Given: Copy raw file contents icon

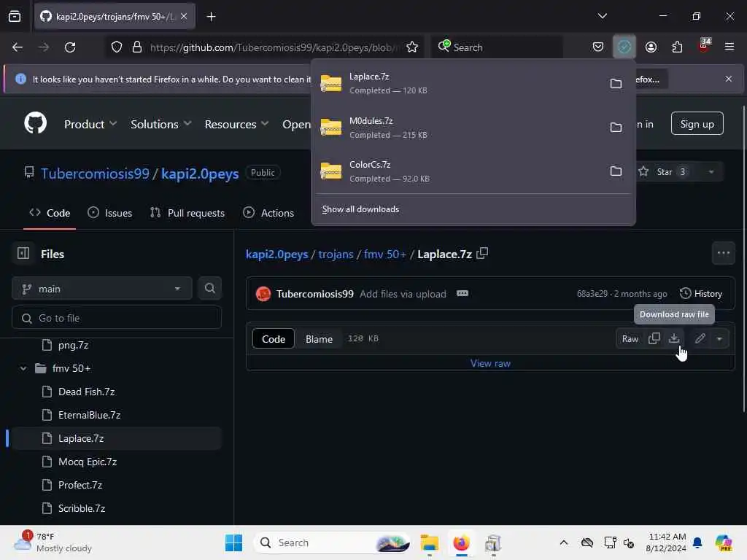Looking at the screenshot, I should click(x=654, y=338).
